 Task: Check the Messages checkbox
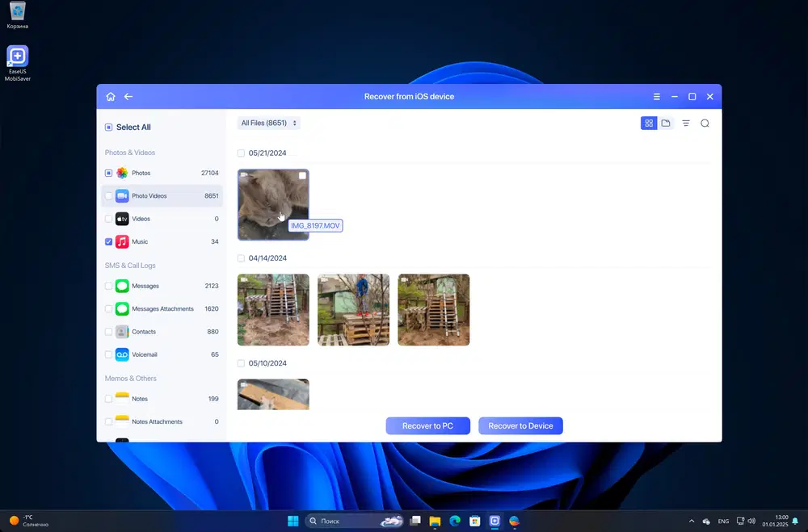pos(109,286)
